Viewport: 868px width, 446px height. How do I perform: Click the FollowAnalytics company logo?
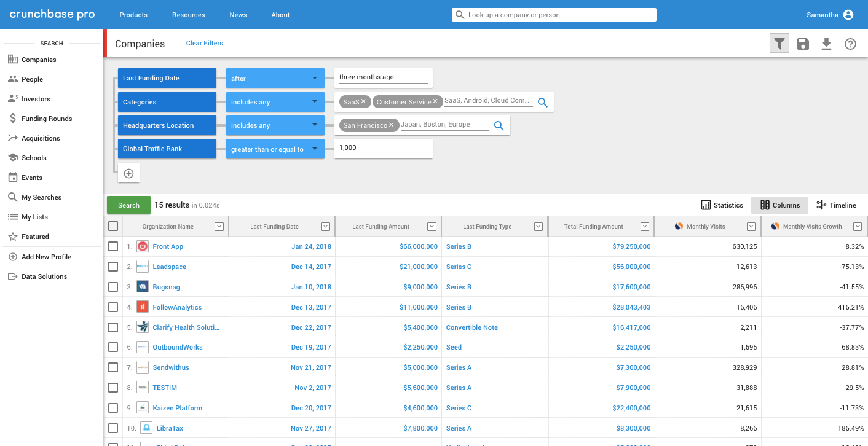pyautogui.click(x=143, y=307)
